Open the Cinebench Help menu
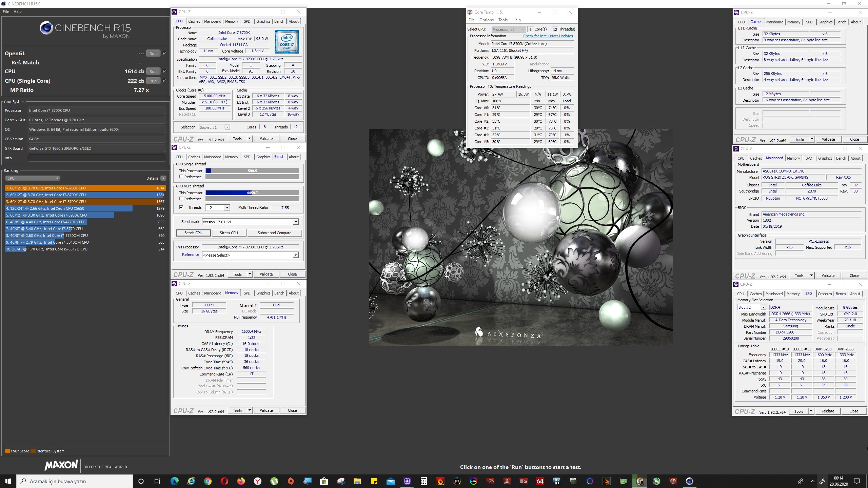This screenshot has width=868, height=488. (x=18, y=12)
